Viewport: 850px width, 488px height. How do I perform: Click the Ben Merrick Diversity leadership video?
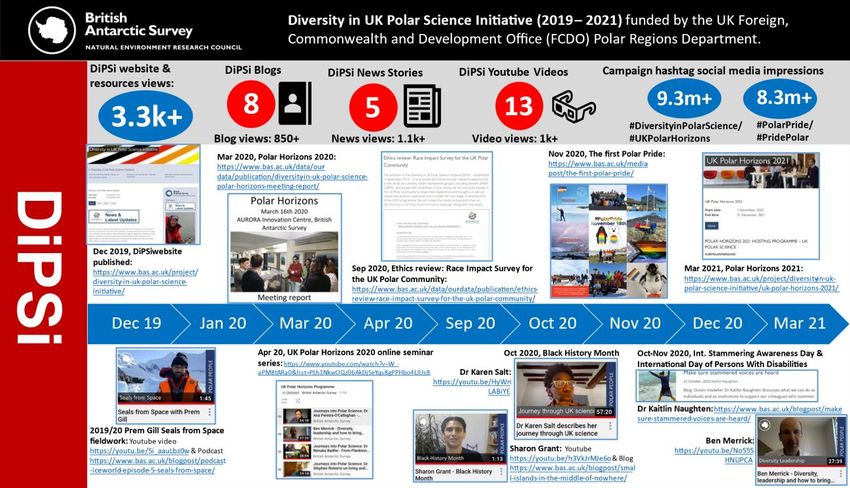(801, 450)
